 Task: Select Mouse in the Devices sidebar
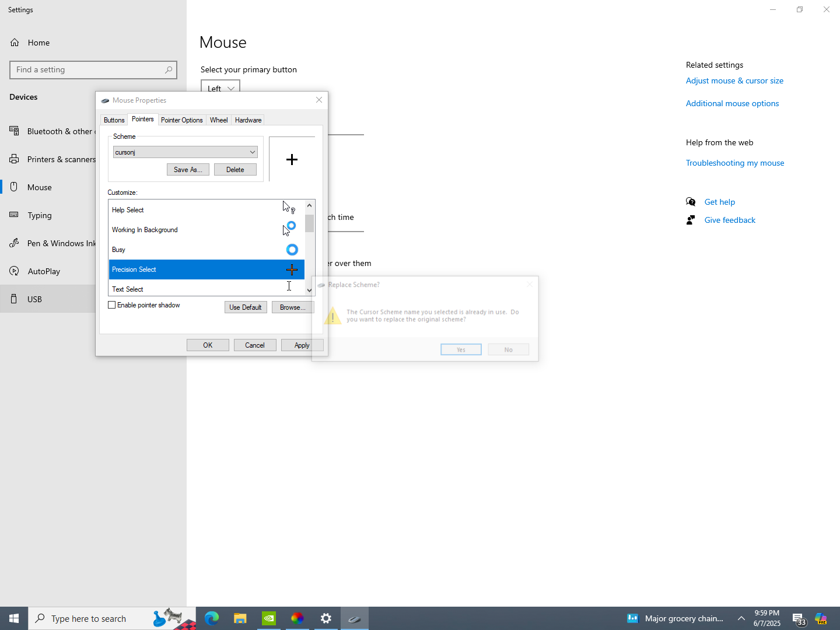point(48,187)
